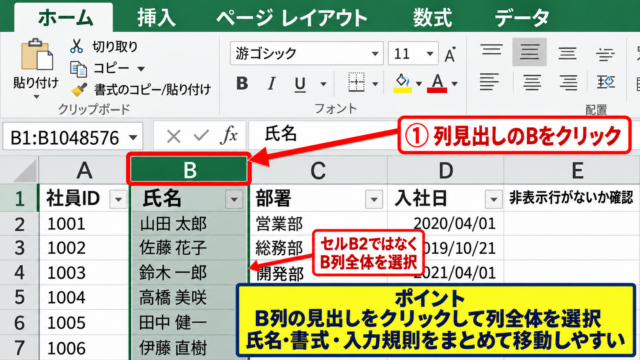Increase font size with the A icon
Image resolution: width=640 pixels, height=360 pixels.
coord(450,54)
